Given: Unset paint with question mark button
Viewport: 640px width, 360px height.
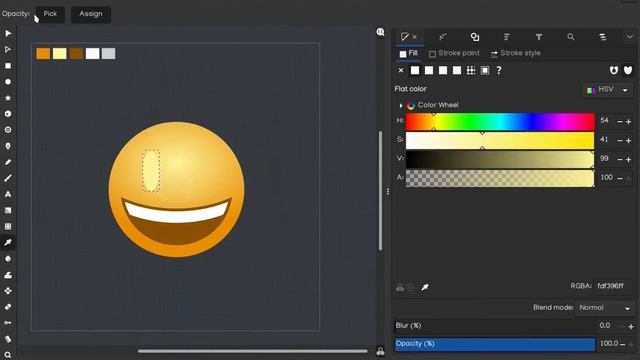Looking at the screenshot, I should (499, 70).
